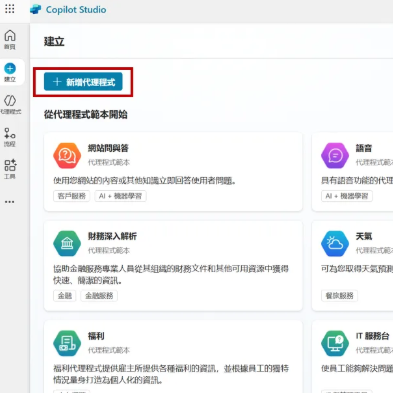Click the 金融服務 tag
The height and width of the screenshot is (393, 393).
99,296
